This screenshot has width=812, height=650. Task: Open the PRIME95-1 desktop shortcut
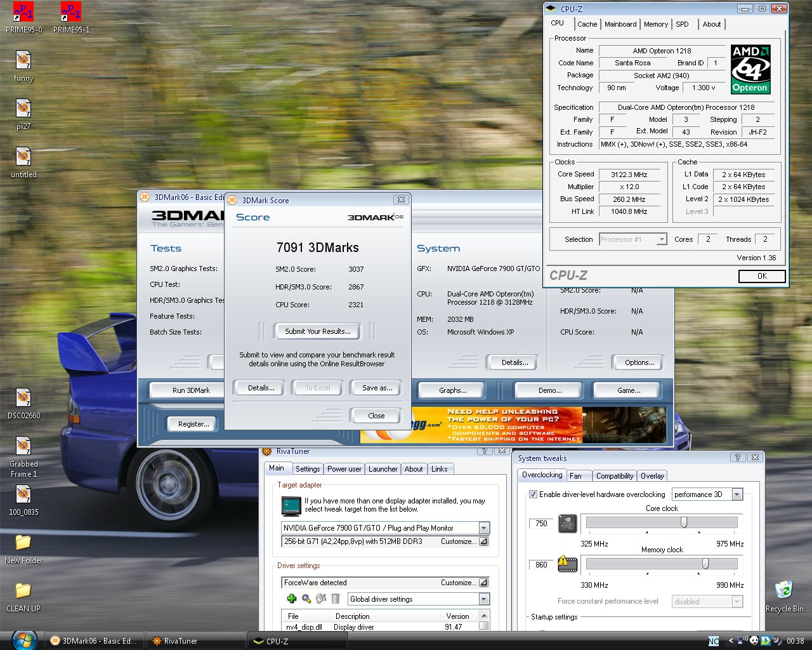(x=71, y=18)
